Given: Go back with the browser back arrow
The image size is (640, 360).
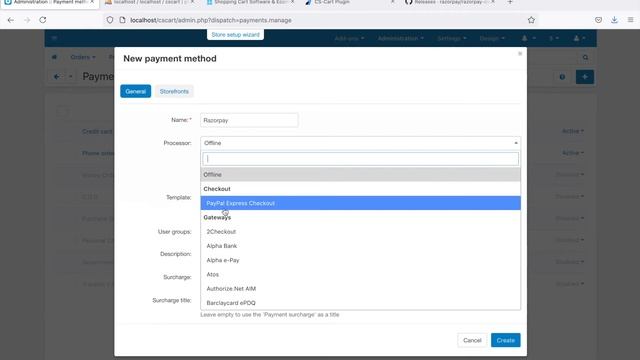Looking at the screenshot, I should [x=11, y=20].
